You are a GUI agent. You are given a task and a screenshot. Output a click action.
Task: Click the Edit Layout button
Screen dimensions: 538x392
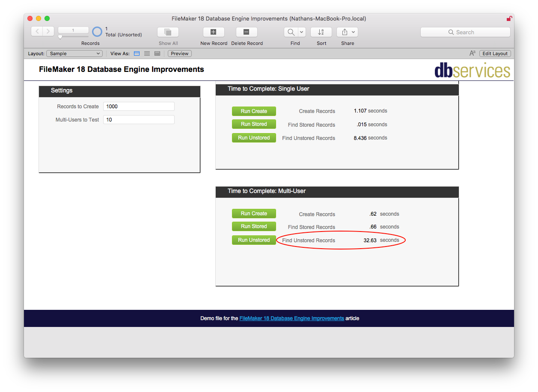pos(495,53)
